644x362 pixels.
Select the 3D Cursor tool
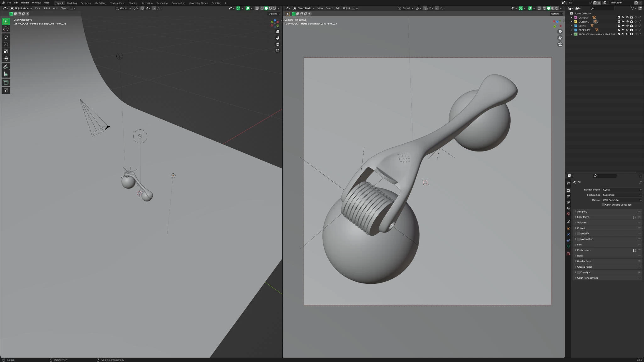click(6, 29)
